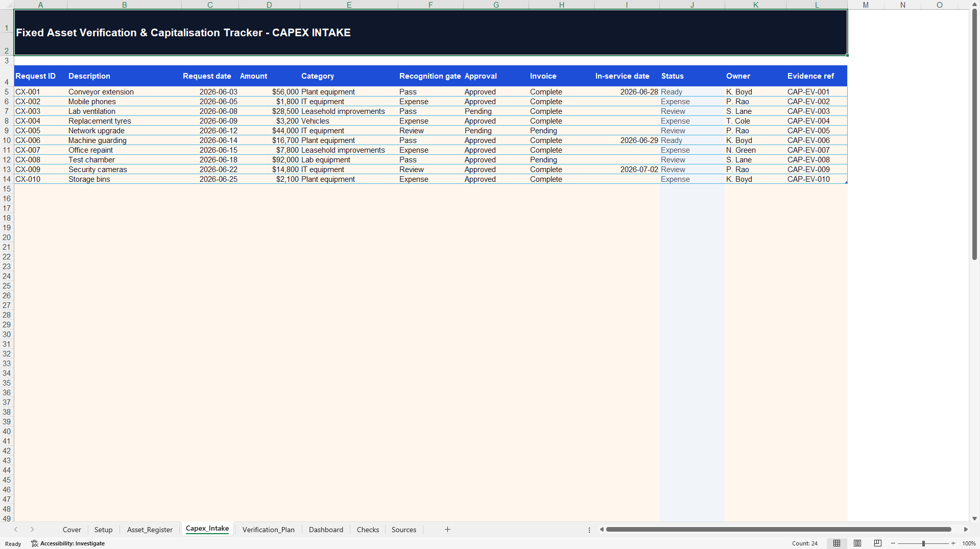The height and width of the screenshot is (549, 980).
Task: Switch to the Asset_Register sheet
Action: click(x=150, y=530)
